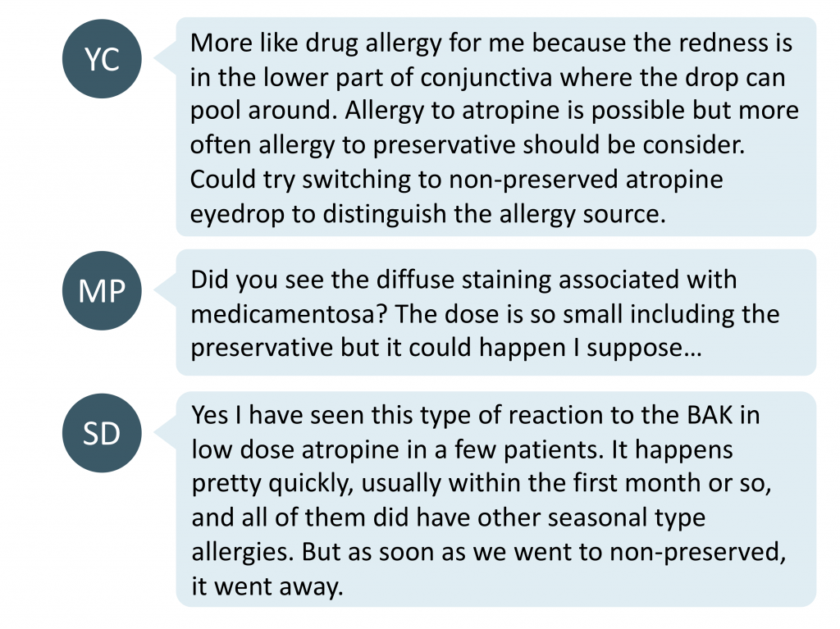This screenshot has height=629, width=840.
Task: Click the pointer tail of YC's bubble
Action: click(166, 58)
